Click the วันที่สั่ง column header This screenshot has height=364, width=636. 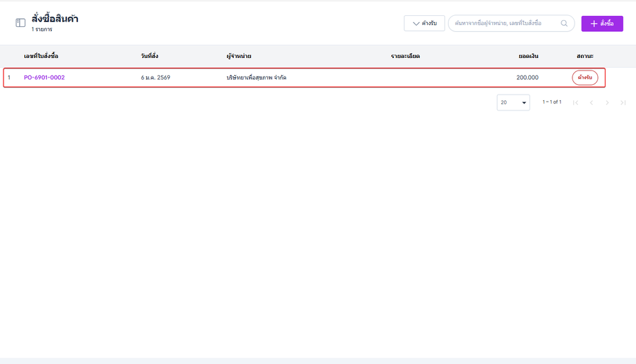(x=149, y=56)
